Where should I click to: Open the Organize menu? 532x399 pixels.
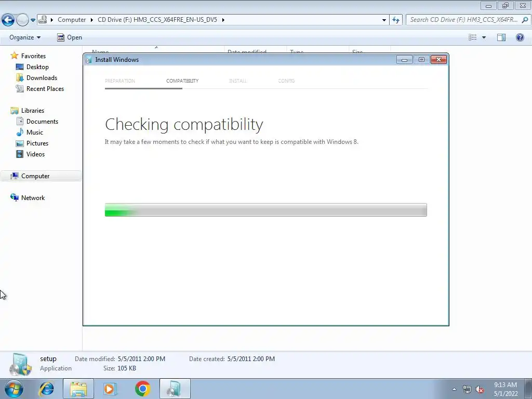click(25, 37)
